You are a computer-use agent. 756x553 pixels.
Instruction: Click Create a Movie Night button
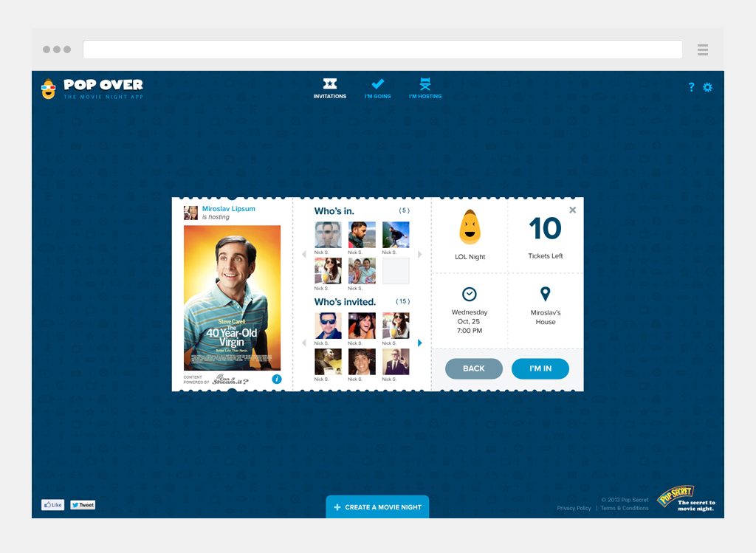coord(377,507)
